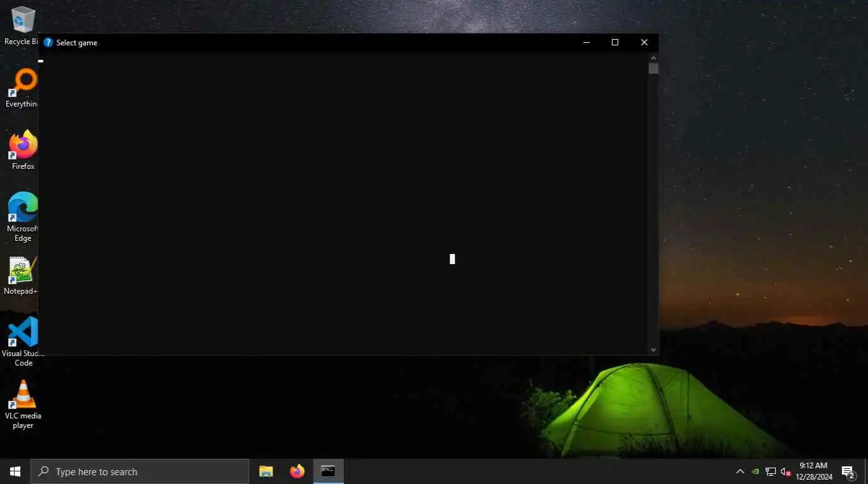
Task: Select the Visual Studio Code desktop shortcut
Action: (23, 341)
